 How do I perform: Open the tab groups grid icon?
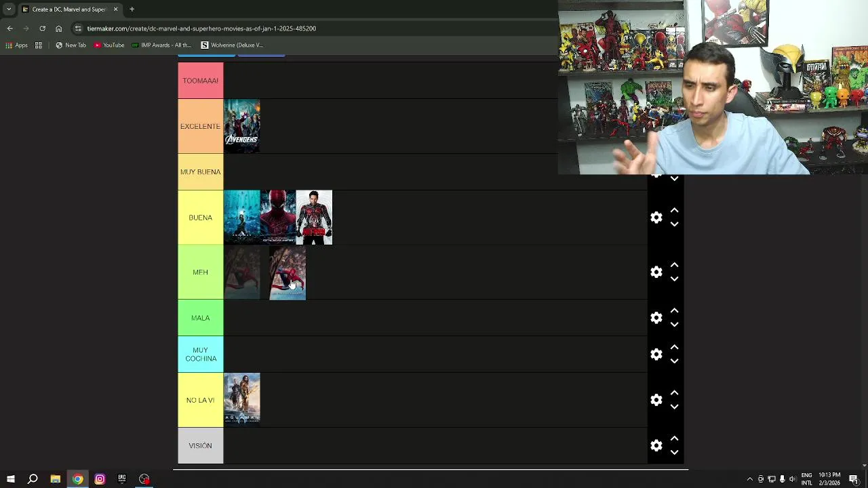tap(39, 45)
